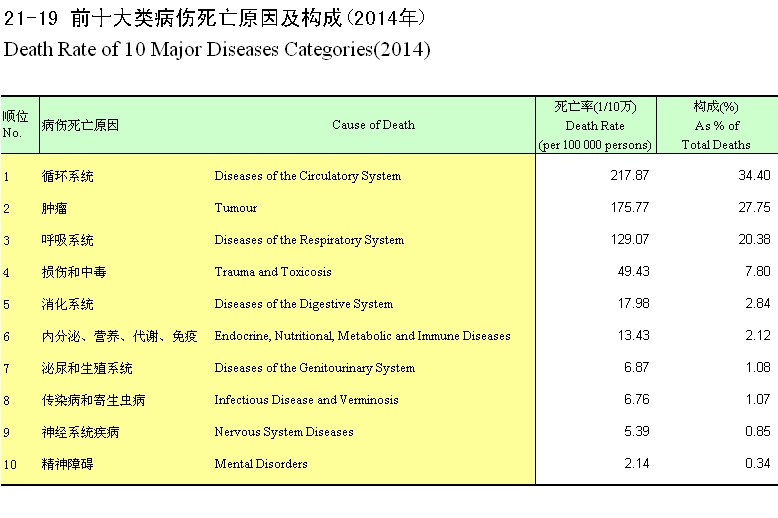The width and height of the screenshot is (778, 518).
Task: Click 'Diseases of the Circulatory System'
Action: pyautogui.click(x=308, y=176)
